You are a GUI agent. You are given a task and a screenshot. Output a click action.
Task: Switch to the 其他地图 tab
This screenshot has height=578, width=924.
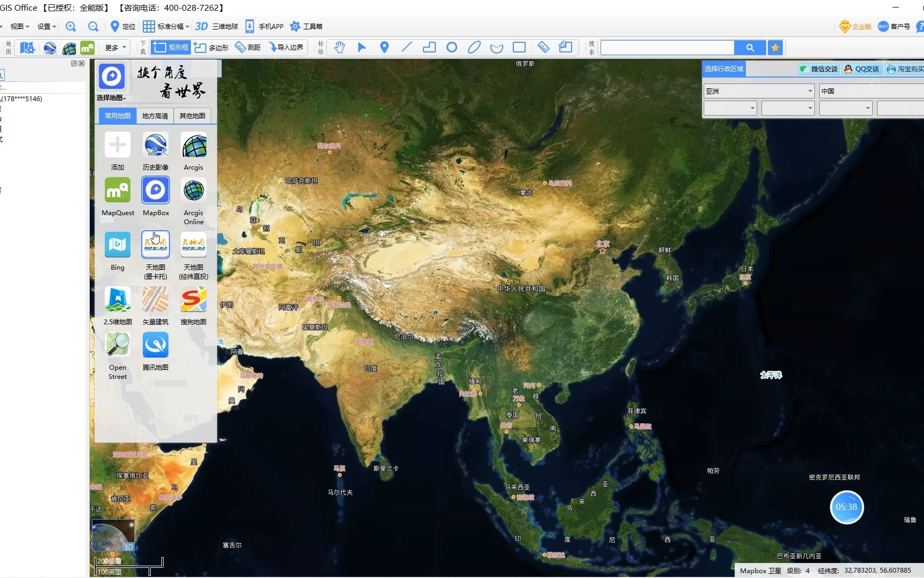192,116
